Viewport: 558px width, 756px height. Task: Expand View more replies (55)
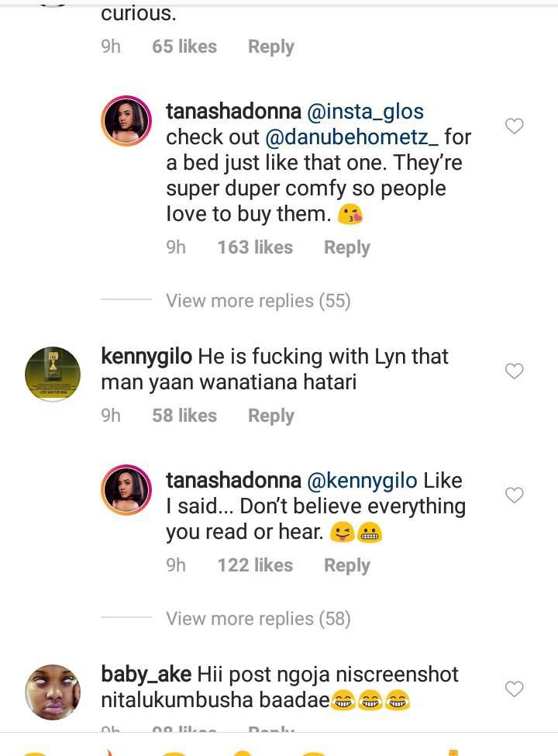click(x=258, y=301)
